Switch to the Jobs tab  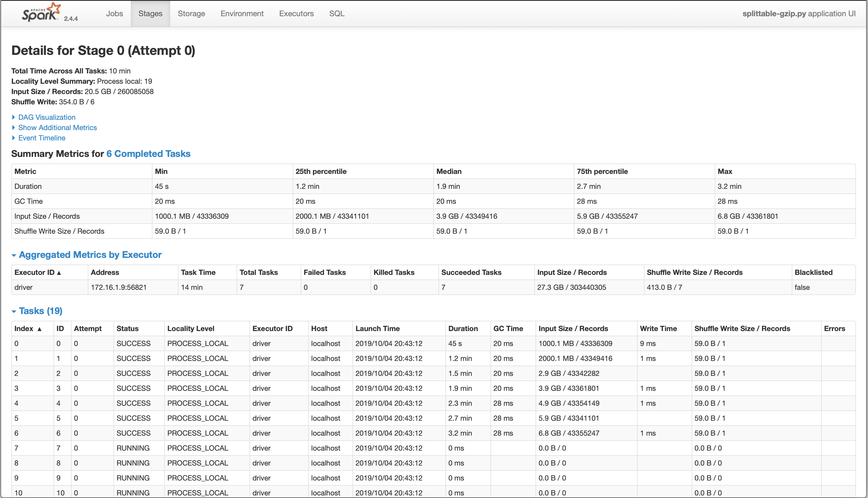coord(115,13)
